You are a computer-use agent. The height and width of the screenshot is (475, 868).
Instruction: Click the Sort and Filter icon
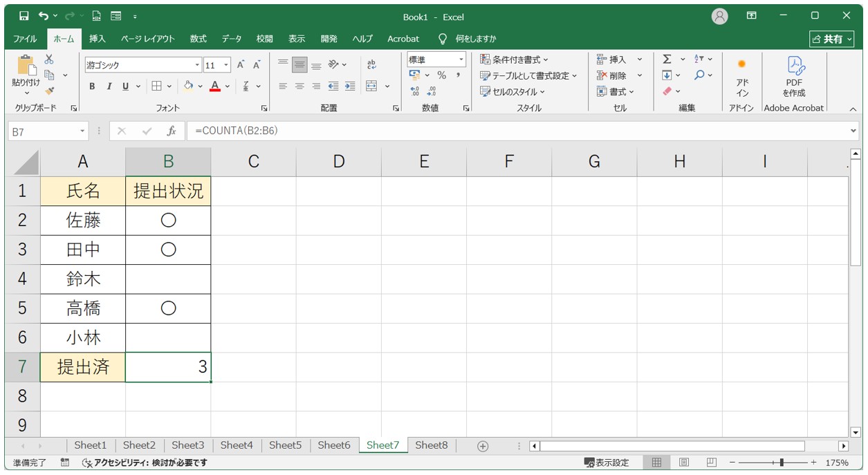(699, 59)
